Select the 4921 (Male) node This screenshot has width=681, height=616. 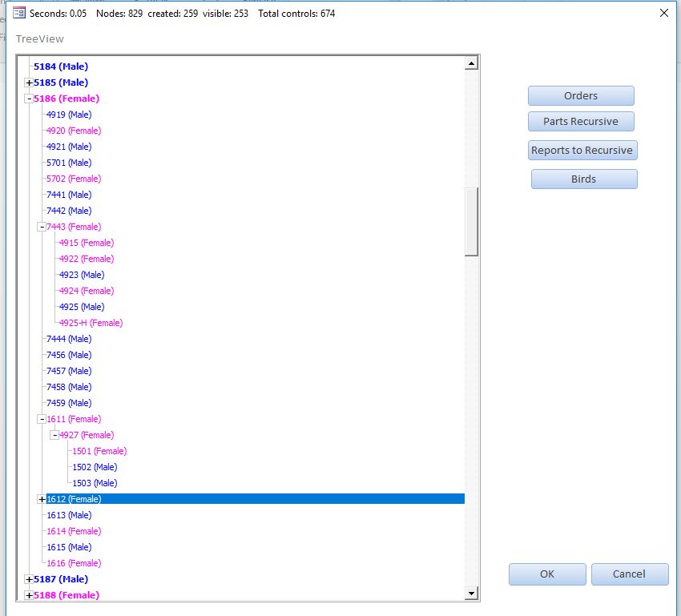[69, 147]
